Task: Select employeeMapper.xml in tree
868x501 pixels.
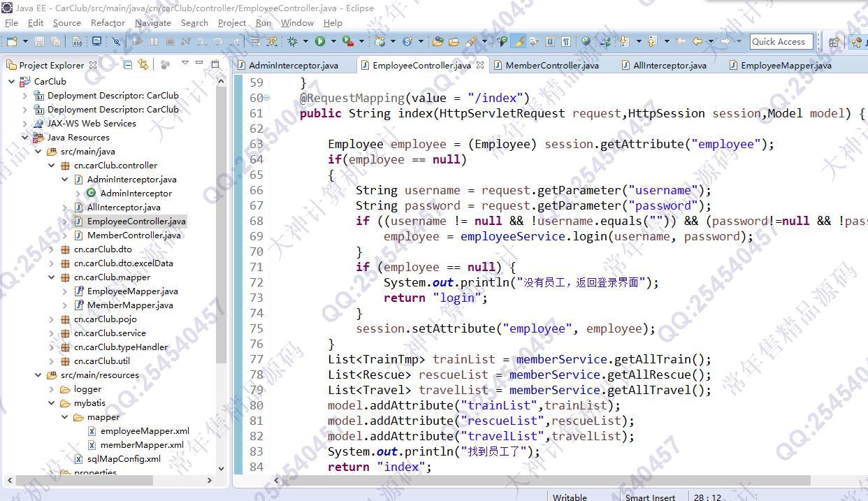Action: tap(145, 431)
